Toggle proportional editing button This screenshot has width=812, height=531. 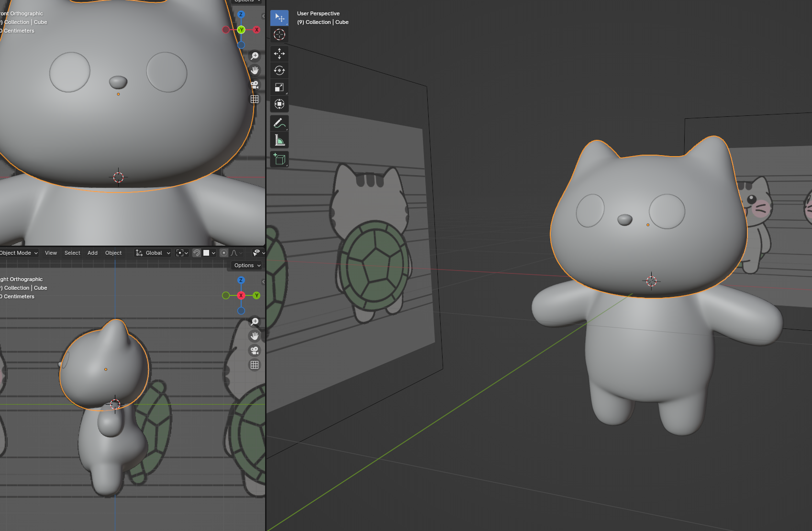tap(223, 253)
